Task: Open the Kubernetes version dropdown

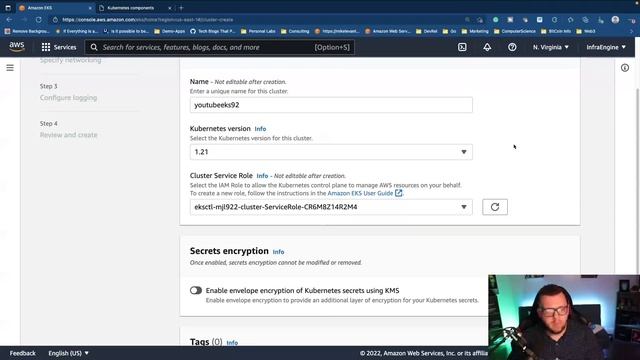Action: (331, 152)
